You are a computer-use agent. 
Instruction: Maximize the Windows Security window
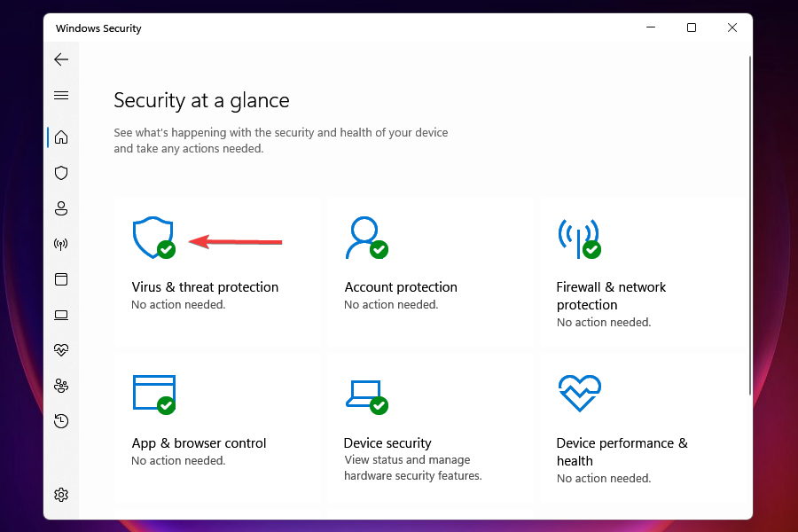tap(692, 27)
